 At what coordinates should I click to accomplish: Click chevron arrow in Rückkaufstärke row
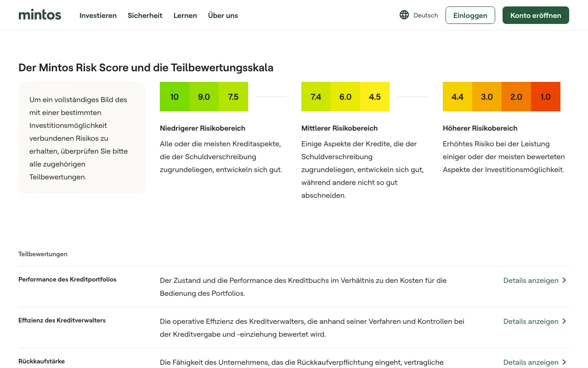[564, 362]
